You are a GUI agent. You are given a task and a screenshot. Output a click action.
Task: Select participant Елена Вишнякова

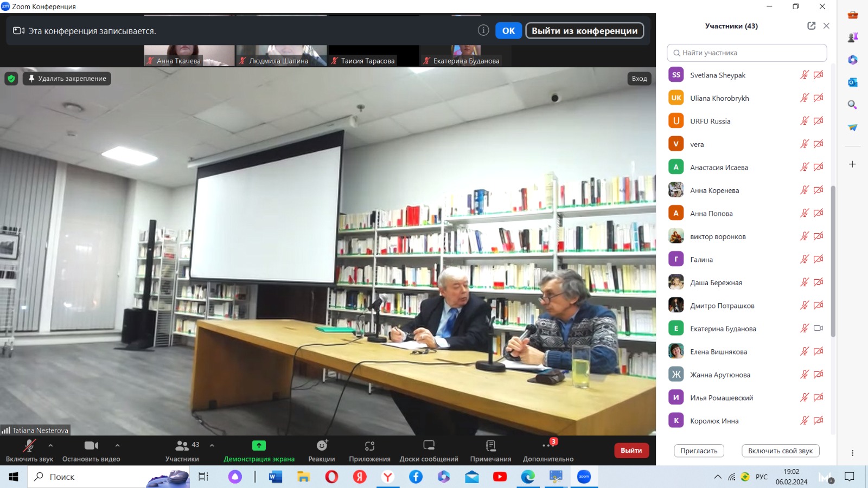coord(746,351)
